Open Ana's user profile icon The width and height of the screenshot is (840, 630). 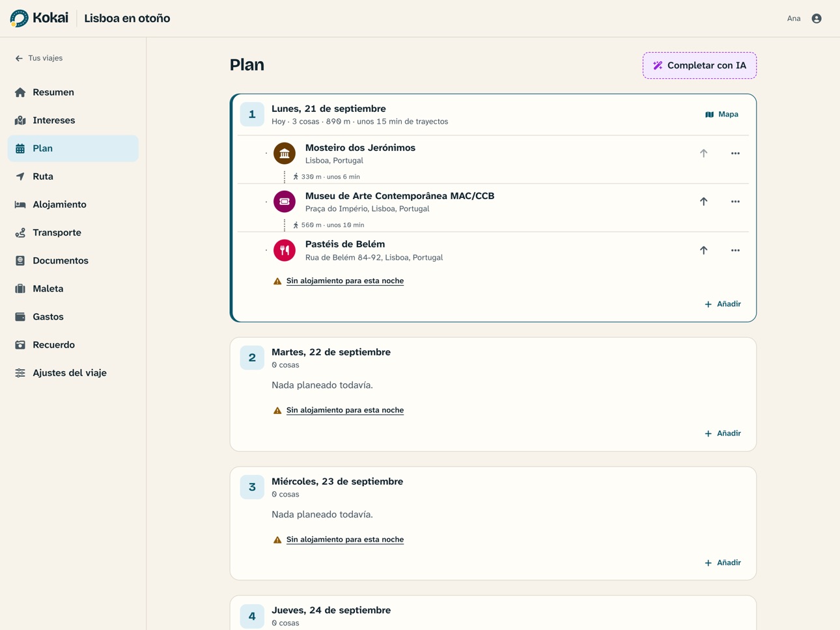tap(817, 18)
